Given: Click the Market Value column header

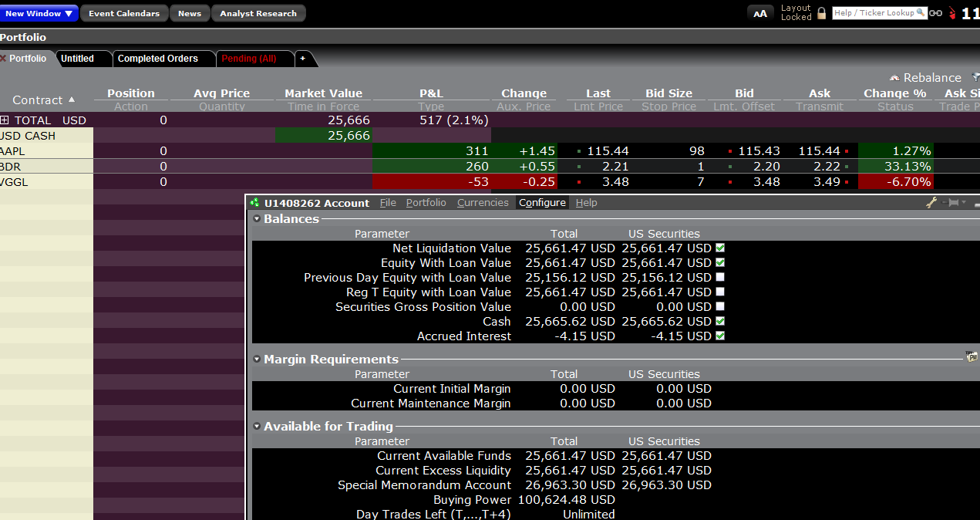Looking at the screenshot, I should click(x=323, y=93).
